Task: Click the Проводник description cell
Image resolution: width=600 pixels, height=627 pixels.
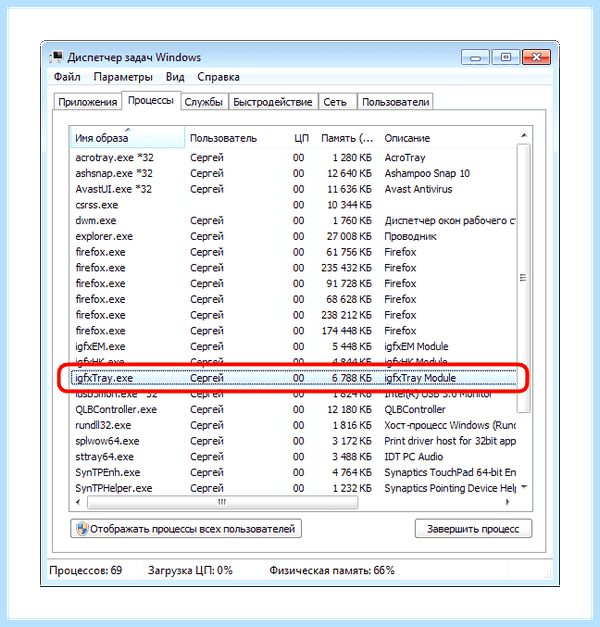Action: click(x=410, y=236)
